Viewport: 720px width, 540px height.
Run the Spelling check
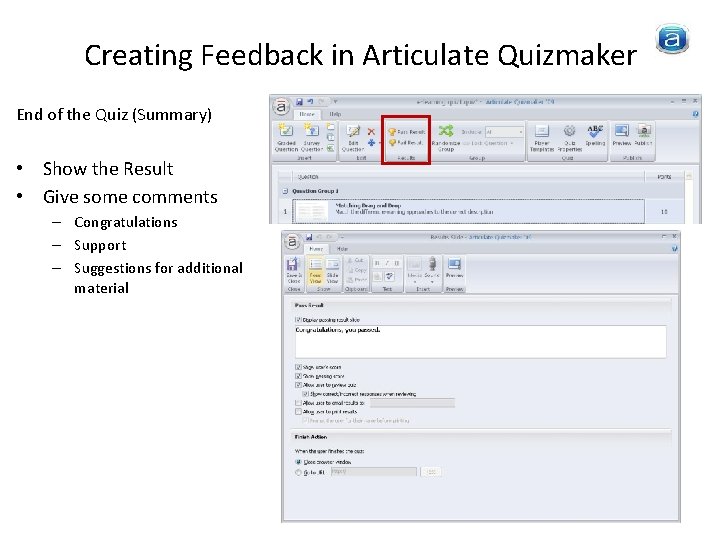(595, 135)
